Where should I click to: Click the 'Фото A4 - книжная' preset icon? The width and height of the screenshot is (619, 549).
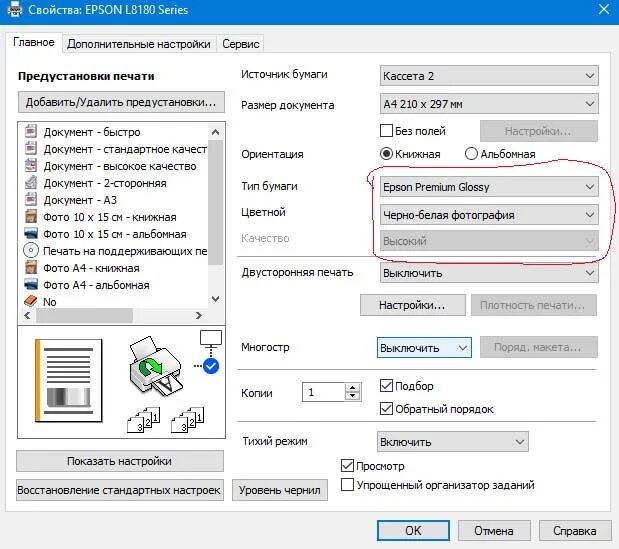coord(31,267)
